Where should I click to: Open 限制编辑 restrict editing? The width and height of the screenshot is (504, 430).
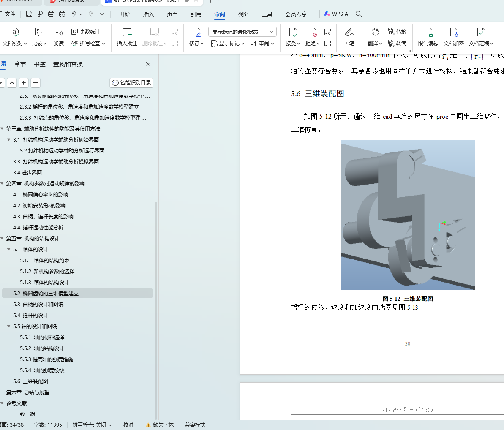tap(428, 37)
